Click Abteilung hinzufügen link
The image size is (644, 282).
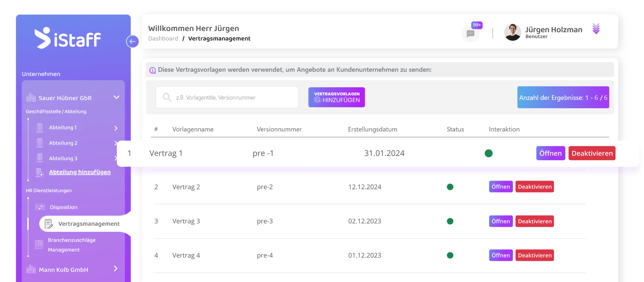(x=79, y=172)
